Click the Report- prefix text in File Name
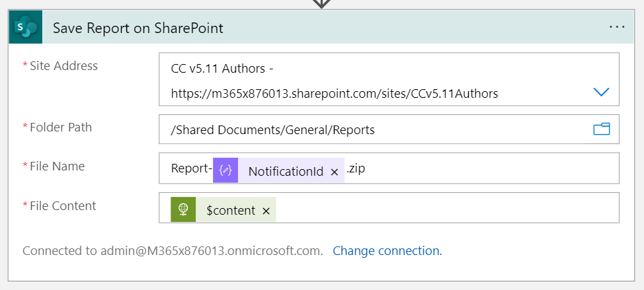Screen dimensions: 644x290 (191, 168)
